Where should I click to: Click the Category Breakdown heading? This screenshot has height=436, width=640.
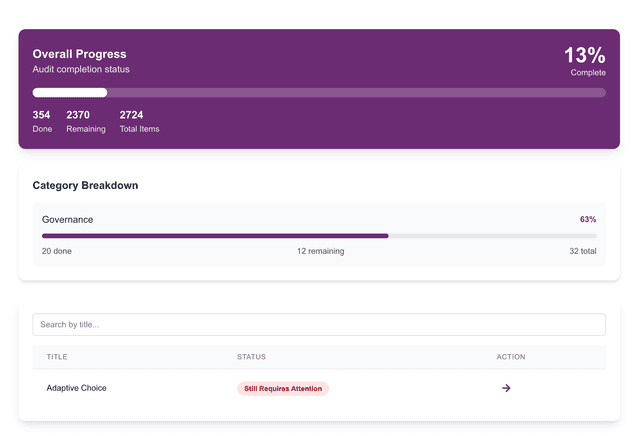[x=85, y=185]
